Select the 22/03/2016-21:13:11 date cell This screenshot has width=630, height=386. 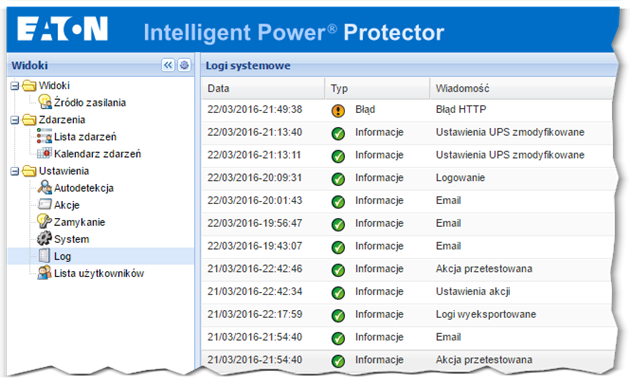tap(254, 155)
